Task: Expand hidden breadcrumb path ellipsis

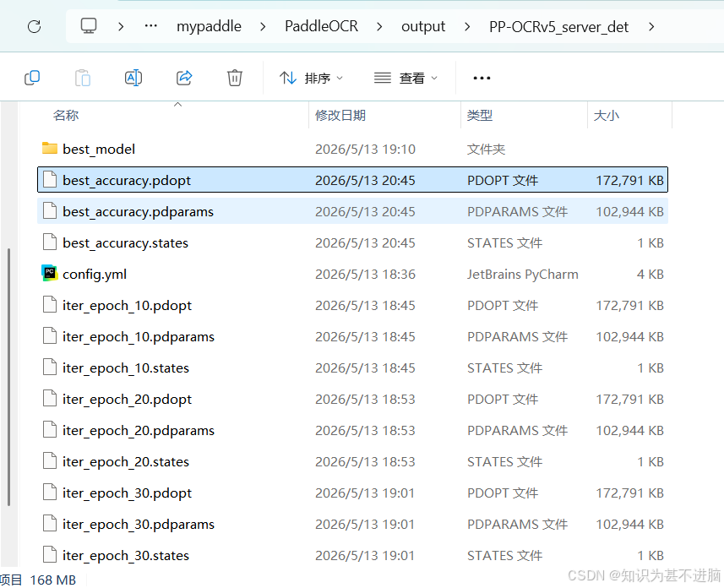Action: tap(151, 26)
